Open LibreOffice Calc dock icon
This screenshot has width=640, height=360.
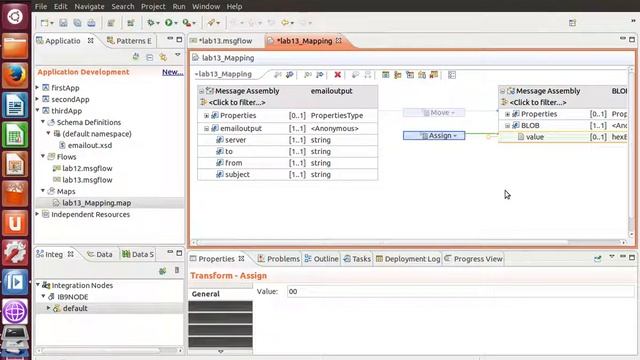[15, 135]
